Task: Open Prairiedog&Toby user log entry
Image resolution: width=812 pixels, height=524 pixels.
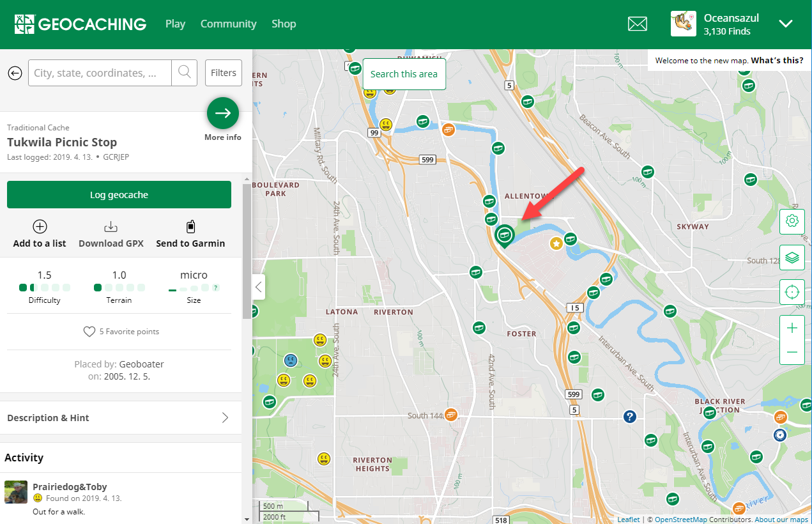Action: [70, 487]
